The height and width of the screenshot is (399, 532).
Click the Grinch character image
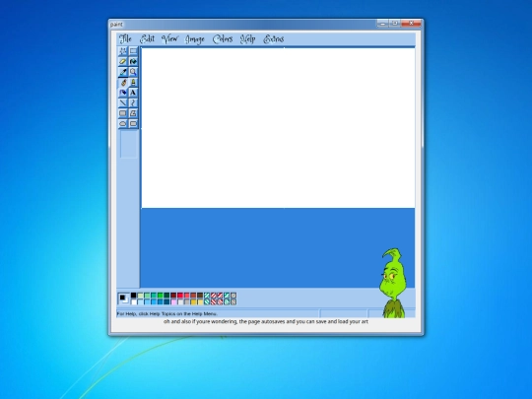pos(392,284)
